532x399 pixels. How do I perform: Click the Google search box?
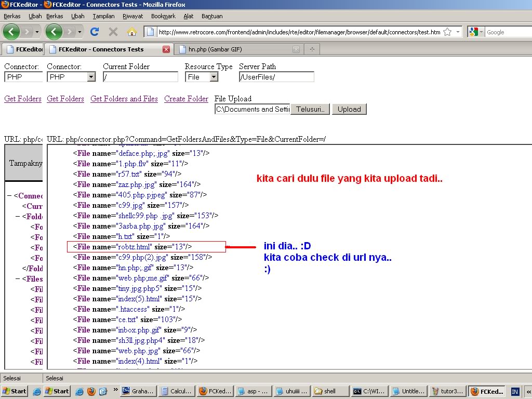coord(508,32)
